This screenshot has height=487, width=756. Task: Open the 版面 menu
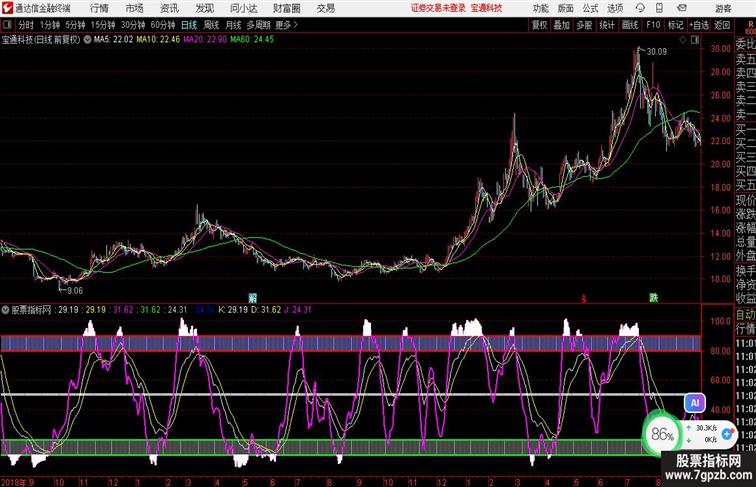(x=566, y=8)
